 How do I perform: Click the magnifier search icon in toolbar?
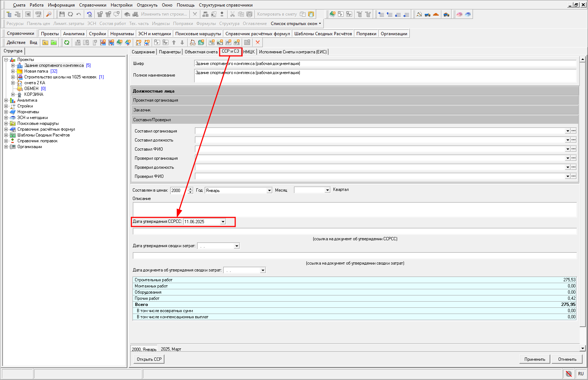(x=49, y=14)
